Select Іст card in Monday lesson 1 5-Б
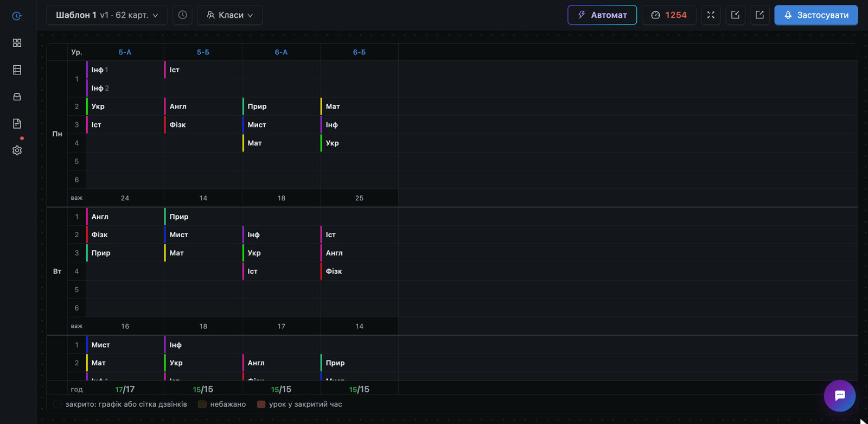Screen dimensions: 868x424 point(203,70)
